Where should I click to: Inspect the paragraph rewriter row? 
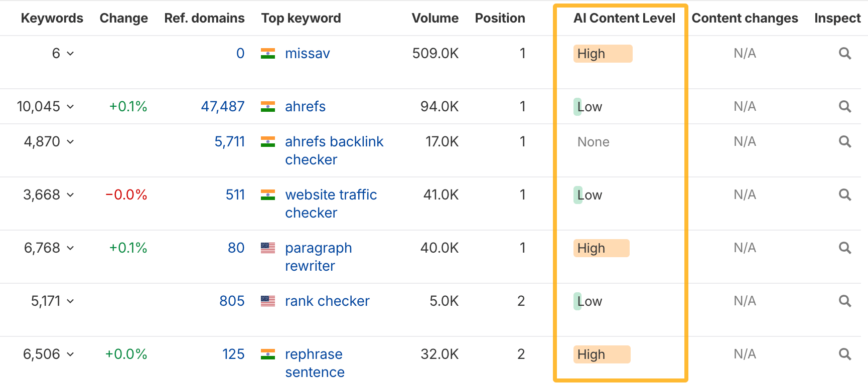pos(845,248)
